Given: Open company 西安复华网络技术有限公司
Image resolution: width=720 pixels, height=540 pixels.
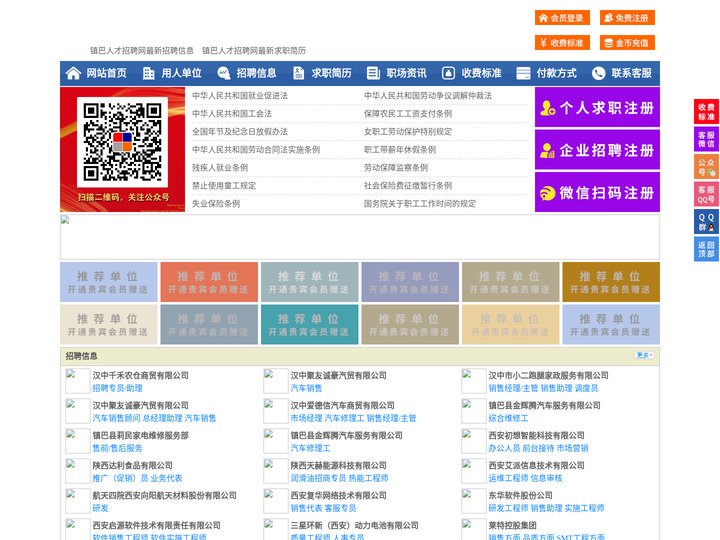Looking at the screenshot, I should click(338, 495).
